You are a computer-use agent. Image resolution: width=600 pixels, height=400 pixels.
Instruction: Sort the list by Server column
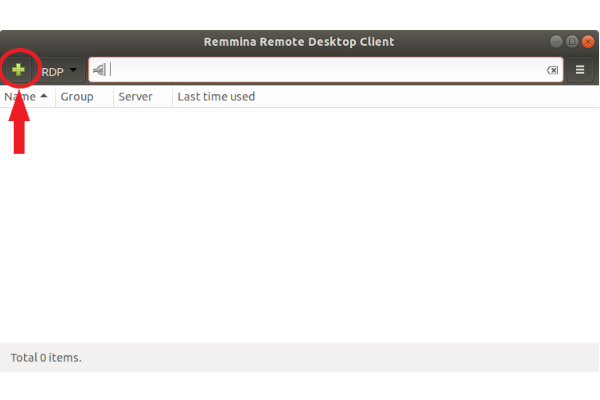click(134, 97)
